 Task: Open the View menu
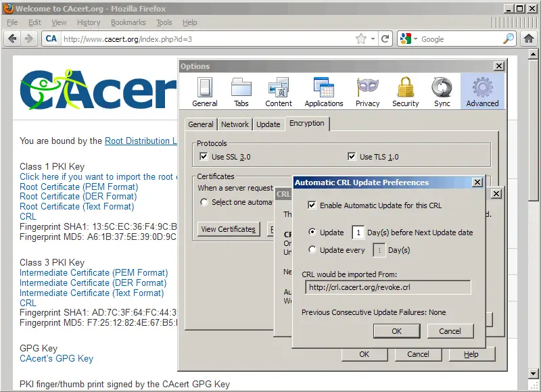59,22
